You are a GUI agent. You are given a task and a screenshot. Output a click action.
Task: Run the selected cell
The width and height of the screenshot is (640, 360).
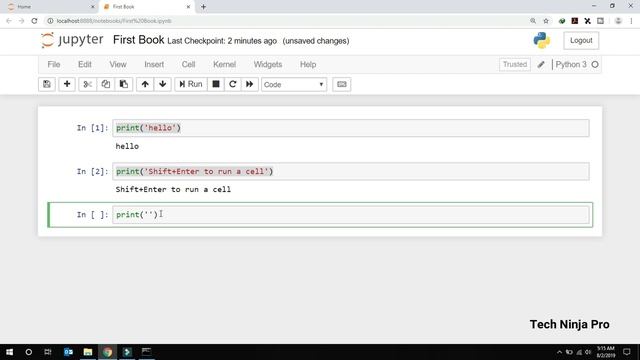(191, 84)
